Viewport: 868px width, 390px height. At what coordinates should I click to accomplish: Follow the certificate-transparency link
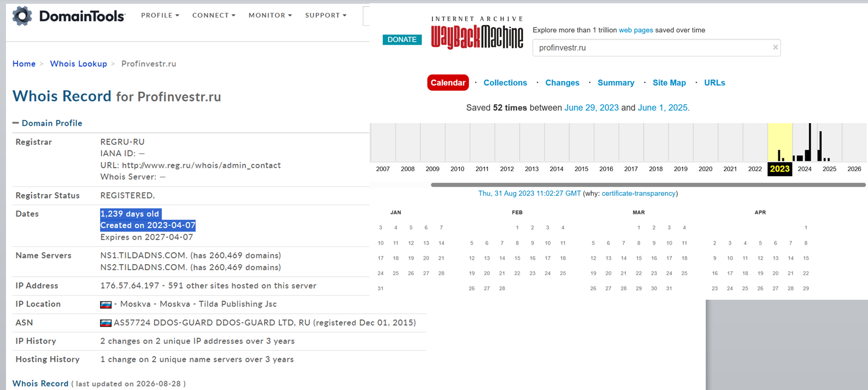(x=638, y=194)
